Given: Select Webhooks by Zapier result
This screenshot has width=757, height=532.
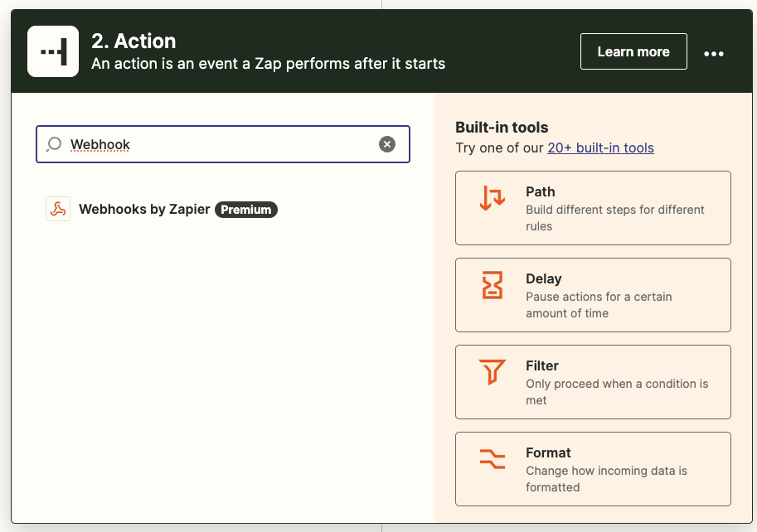Looking at the screenshot, I should click(163, 210).
